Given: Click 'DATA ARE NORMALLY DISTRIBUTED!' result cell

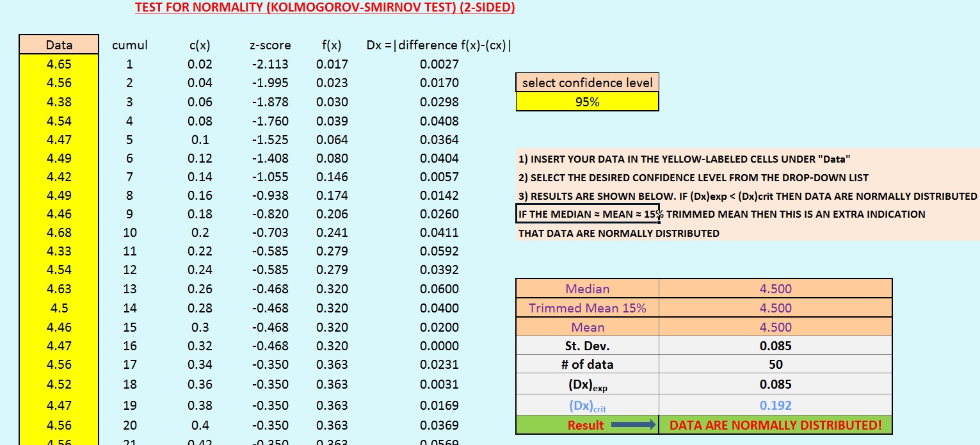Looking at the screenshot, I should click(775, 425).
